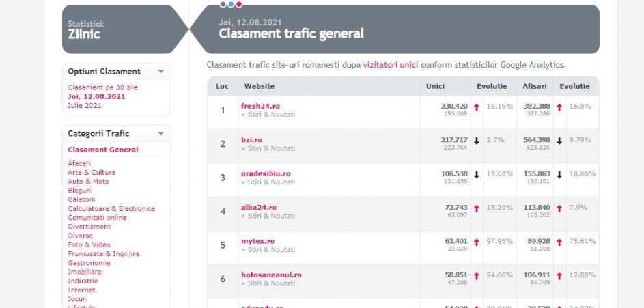
Task: Open oradesibiu.ro site stats
Action: click(266, 173)
